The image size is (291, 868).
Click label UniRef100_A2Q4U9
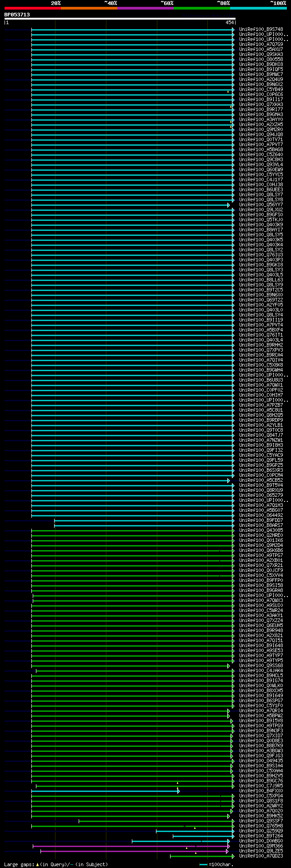click(261, 79)
